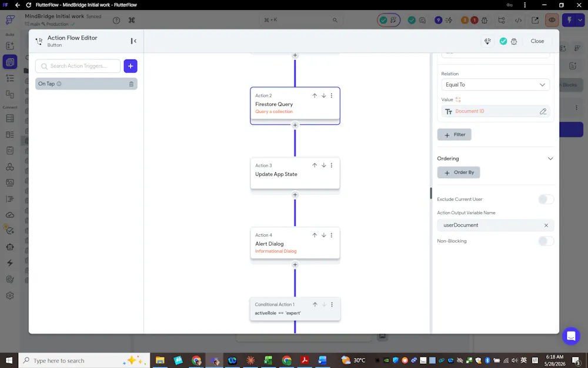Click the taskbar Type here to search box
This screenshot has height=368, width=588.
click(x=84, y=360)
